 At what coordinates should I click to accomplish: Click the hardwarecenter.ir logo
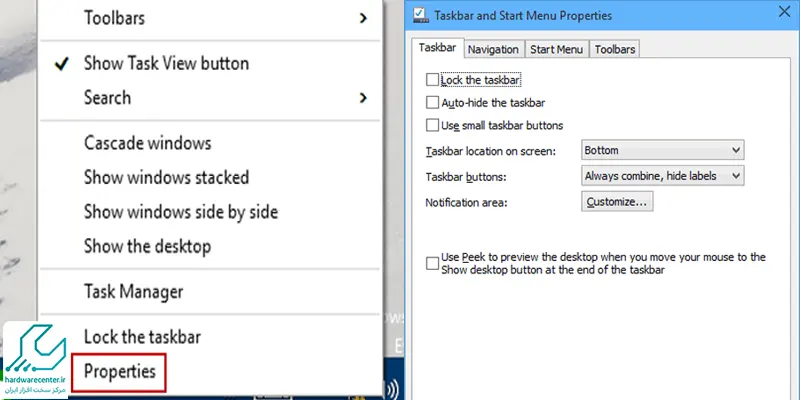pos(35,359)
